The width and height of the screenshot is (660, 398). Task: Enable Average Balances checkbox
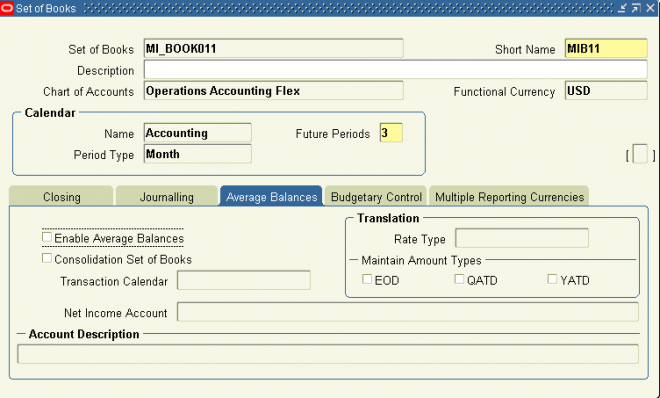[47, 237]
